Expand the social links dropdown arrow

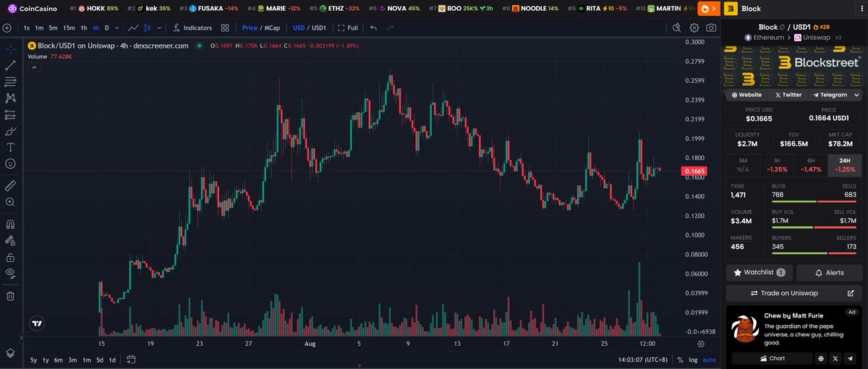(x=857, y=95)
